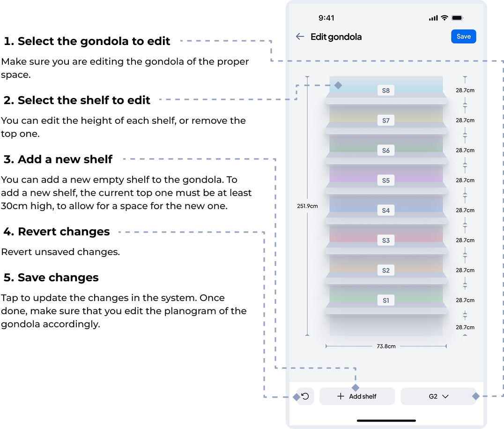Tap the Save button to update the gondola

(463, 36)
